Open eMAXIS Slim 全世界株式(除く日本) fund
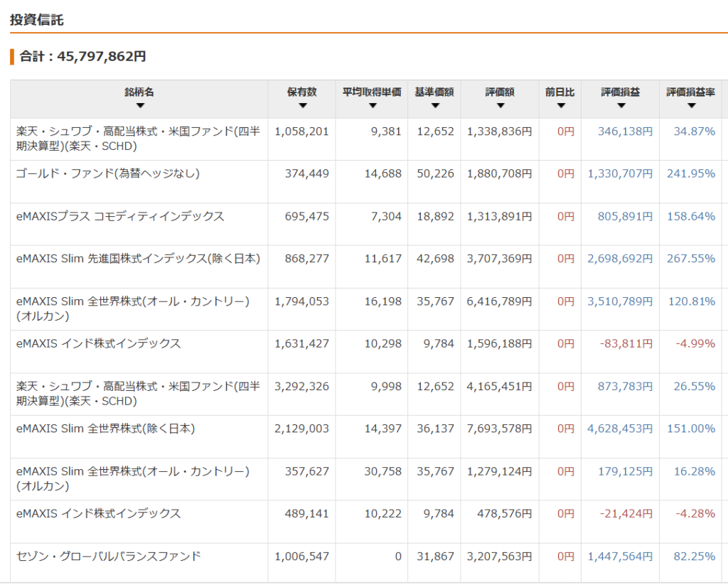The height and width of the screenshot is (585, 728). [105, 429]
